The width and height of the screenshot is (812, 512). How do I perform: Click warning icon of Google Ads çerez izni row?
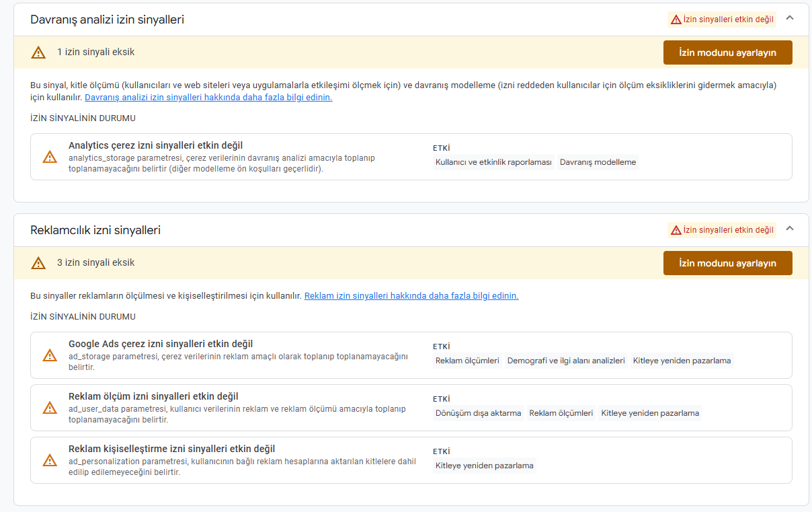click(x=50, y=355)
